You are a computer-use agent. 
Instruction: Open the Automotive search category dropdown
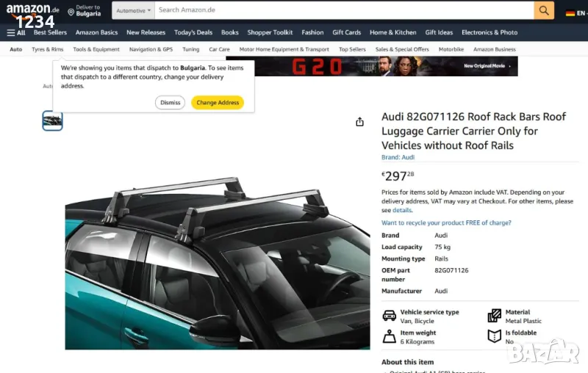(134, 10)
